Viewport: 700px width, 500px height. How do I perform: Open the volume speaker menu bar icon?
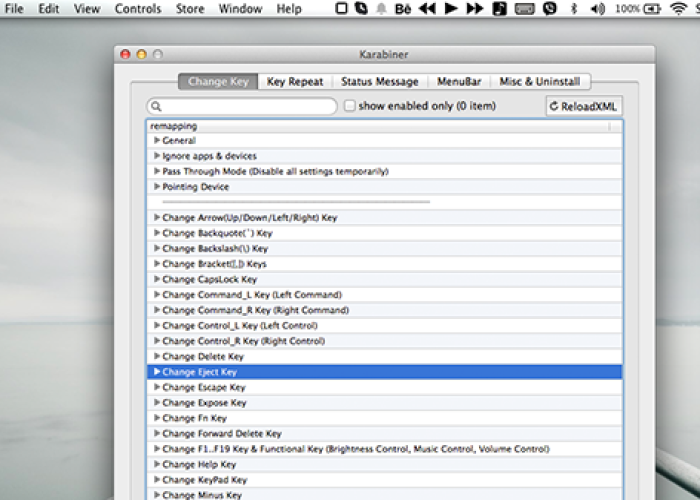(598, 8)
